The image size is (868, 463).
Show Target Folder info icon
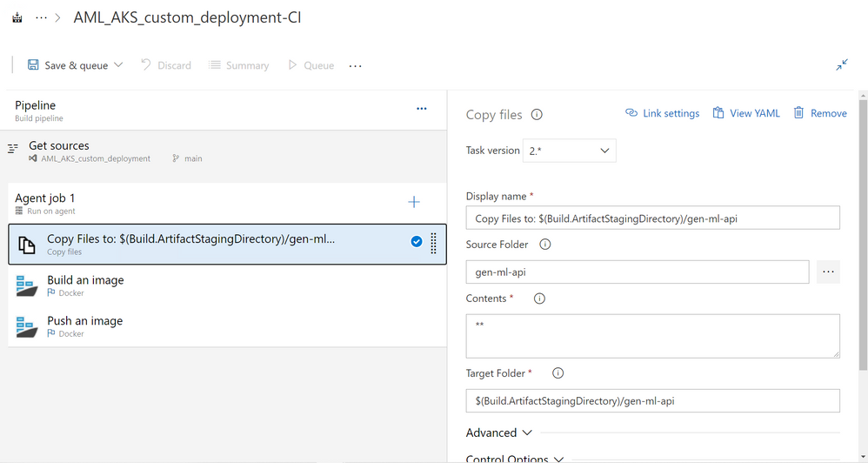point(558,373)
